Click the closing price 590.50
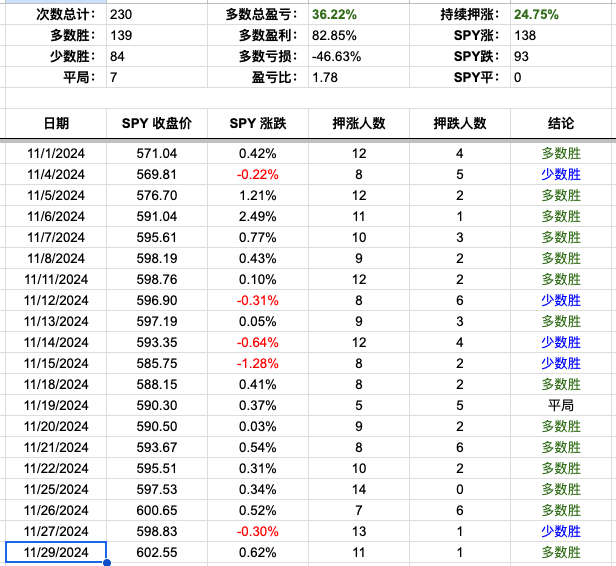Image resolution: width=616 pixels, height=566 pixels. (x=157, y=427)
